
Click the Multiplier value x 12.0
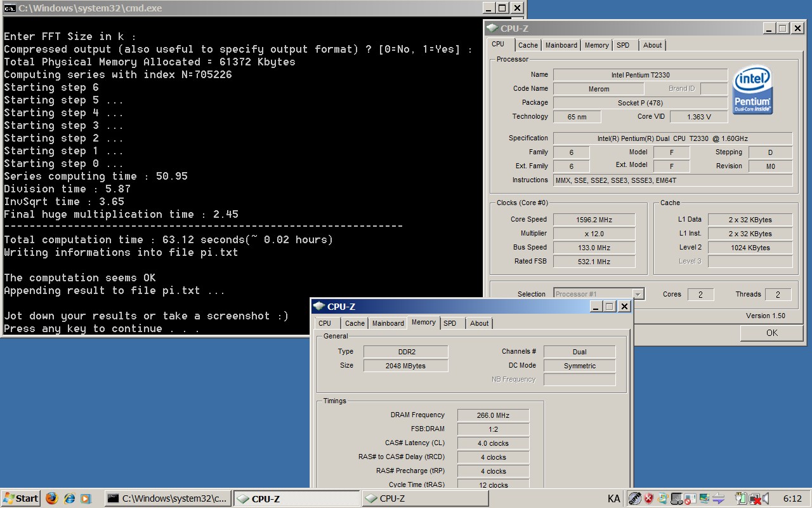[x=594, y=234]
